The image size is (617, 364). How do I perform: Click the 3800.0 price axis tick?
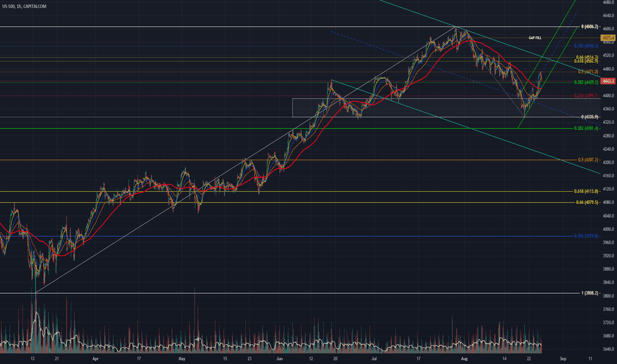[x=608, y=296]
